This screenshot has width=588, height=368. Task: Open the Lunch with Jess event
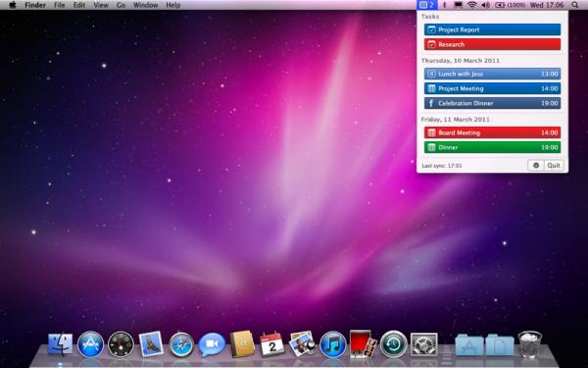[492, 74]
